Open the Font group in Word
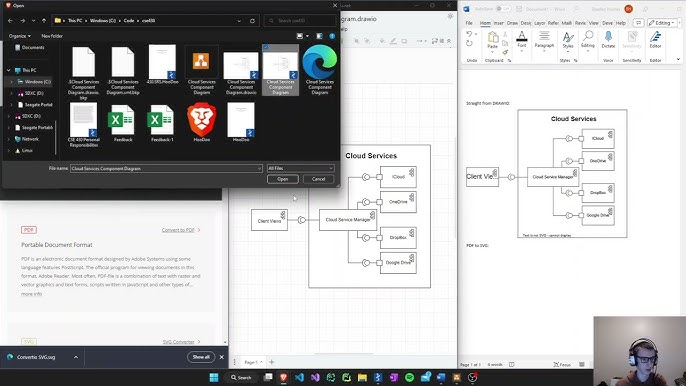This screenshot has width=686, height=386. (x=522, y=41)
